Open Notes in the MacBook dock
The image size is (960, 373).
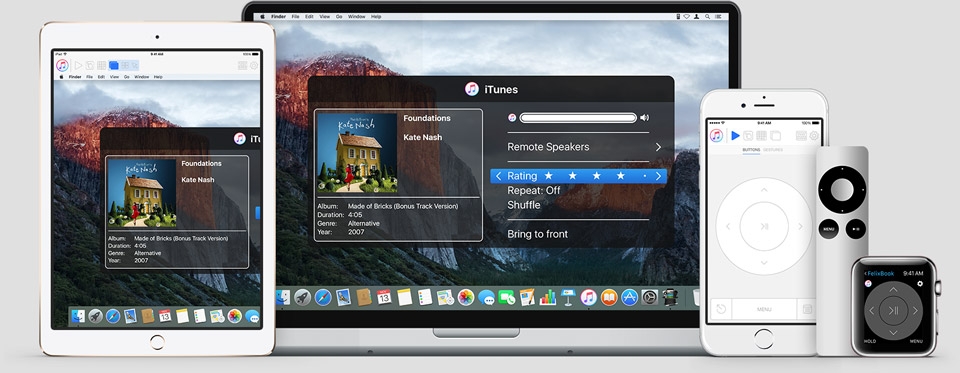(x=404, y=297)
